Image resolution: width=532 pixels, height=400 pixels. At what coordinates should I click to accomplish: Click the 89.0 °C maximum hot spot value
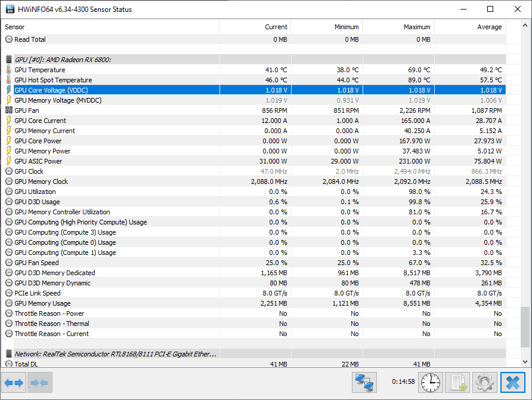419,80
